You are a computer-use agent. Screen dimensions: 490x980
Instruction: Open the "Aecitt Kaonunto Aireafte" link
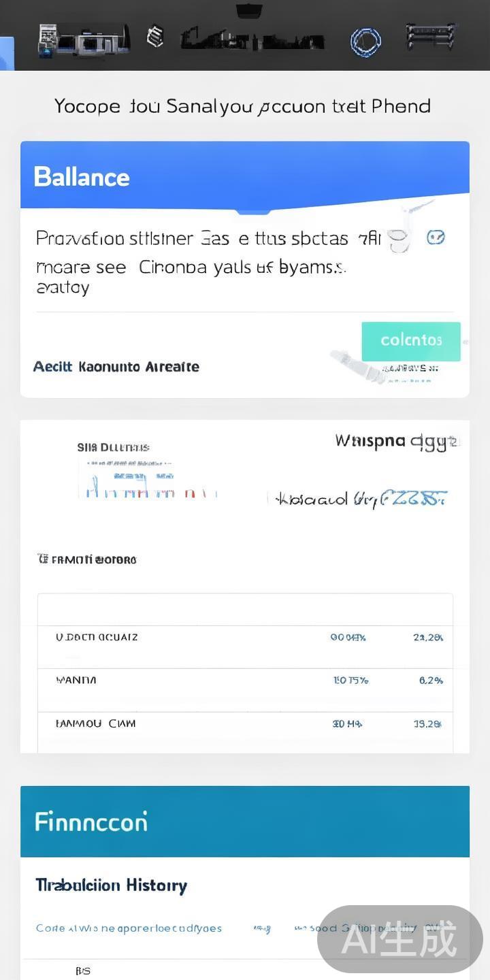click(116, 367)
